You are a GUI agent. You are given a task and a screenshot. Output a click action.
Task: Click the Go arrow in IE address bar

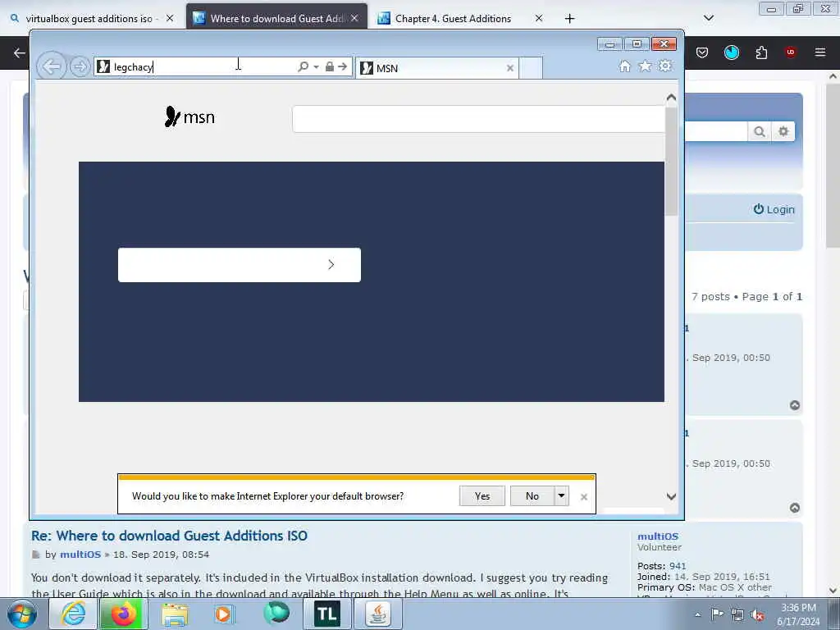[342, 66]
